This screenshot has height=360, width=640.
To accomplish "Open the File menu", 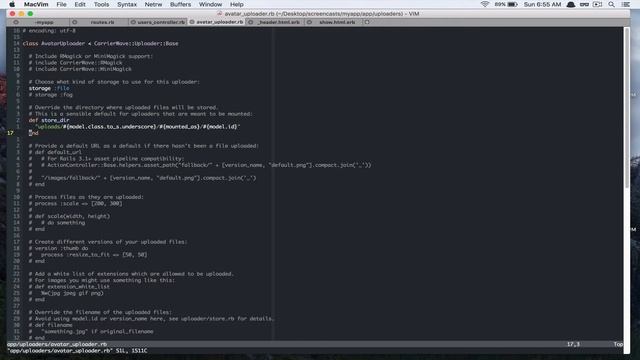I will (62, 4).
